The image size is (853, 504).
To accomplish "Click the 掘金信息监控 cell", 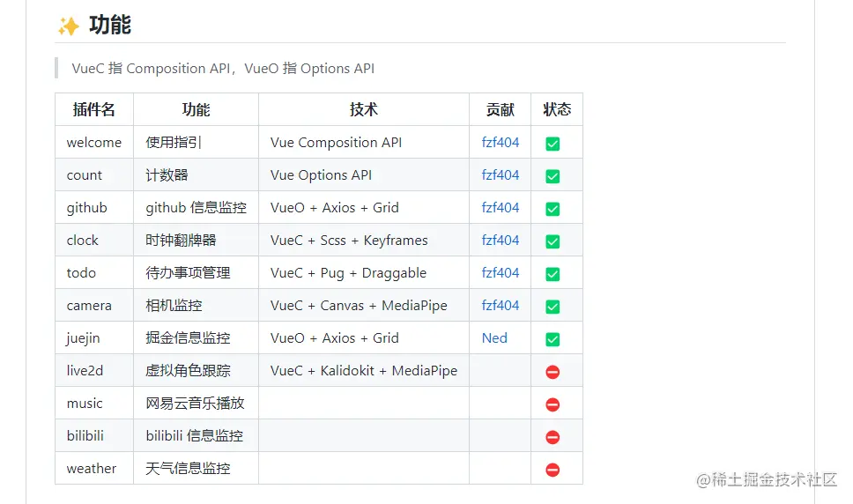I will [196, 338].
